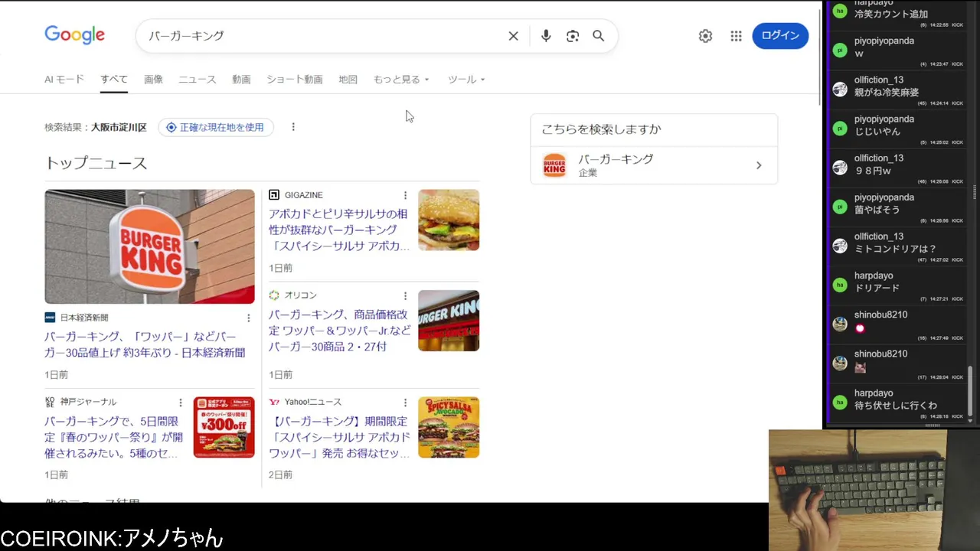This screenshot has height=551, width=980.
Task: Open the three-dot menu for 日本経済新聞 article
Action: [248, 318]
